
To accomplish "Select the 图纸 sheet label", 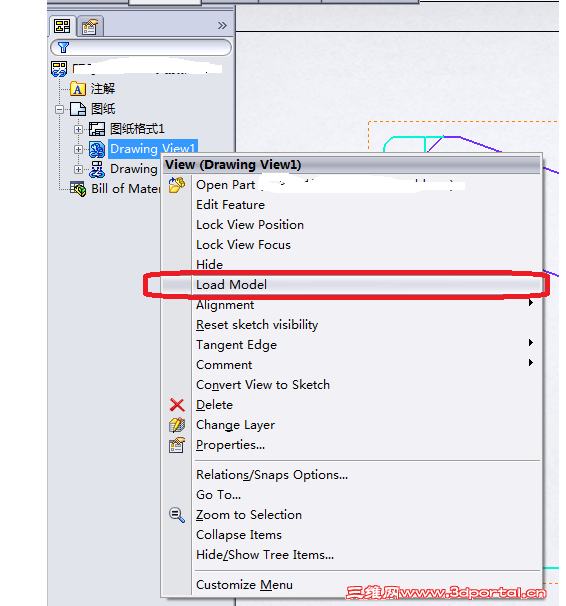I will coord(103,109).
